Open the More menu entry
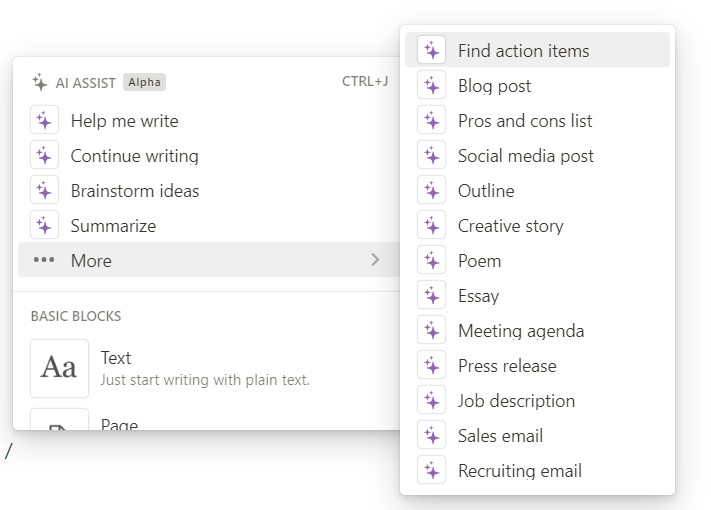 [x=209, y=260]
